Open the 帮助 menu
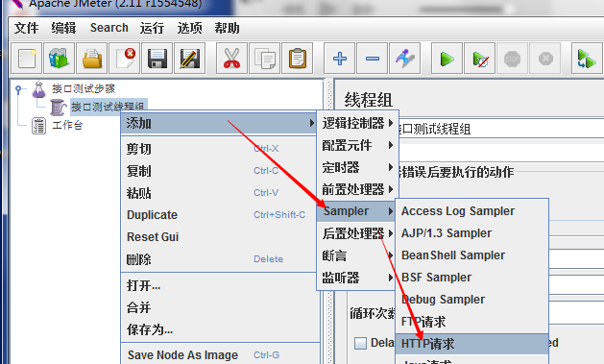604x364 pixels. (x=227, y=28)
